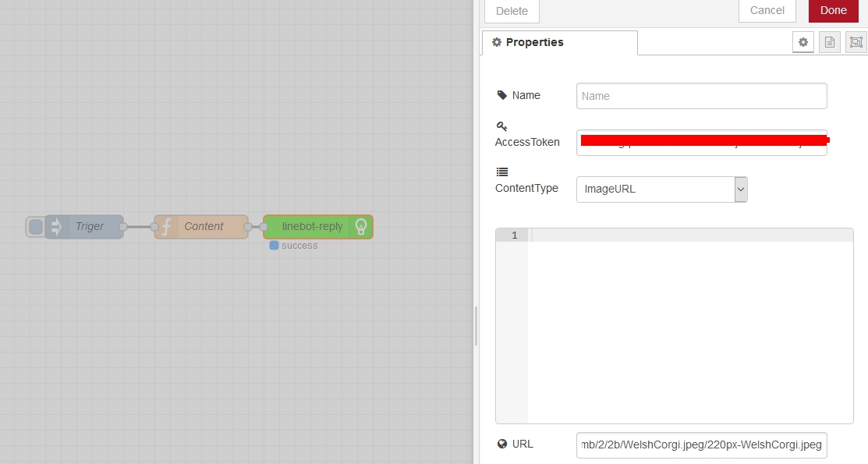Focus the Name input field

(701, 96)
